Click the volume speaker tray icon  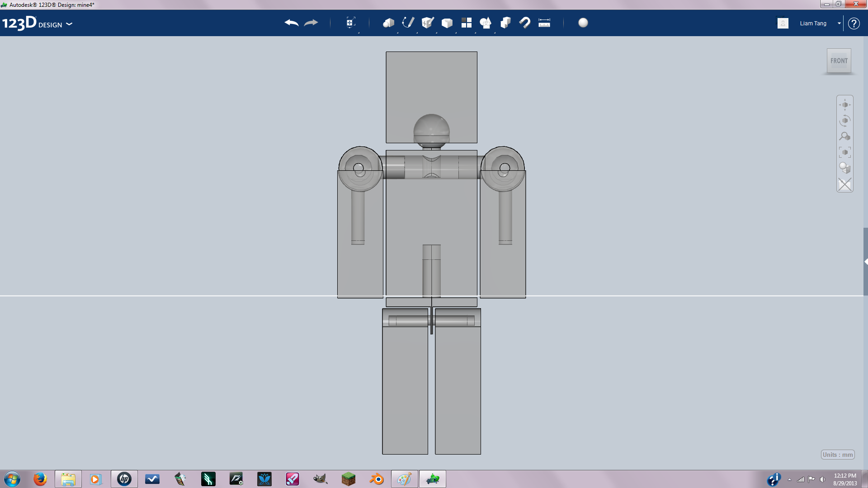pos(822,479)
